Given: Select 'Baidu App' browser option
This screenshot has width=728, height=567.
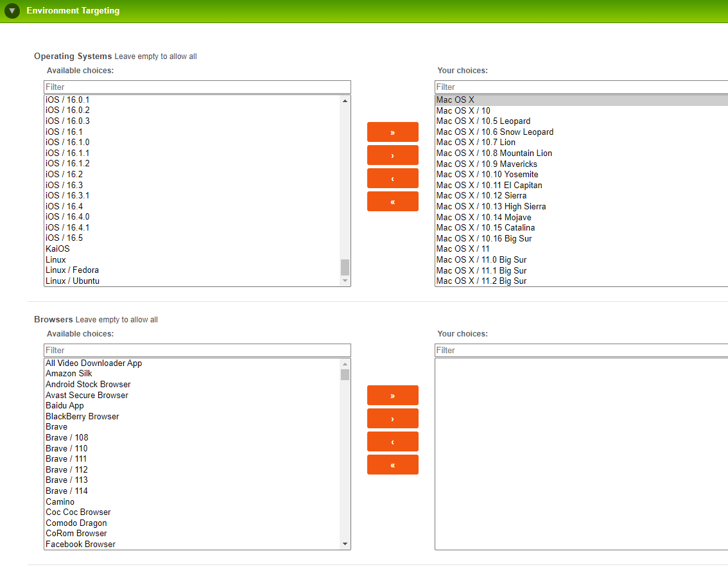Looking at the screenshot, I should click(192, 406).
